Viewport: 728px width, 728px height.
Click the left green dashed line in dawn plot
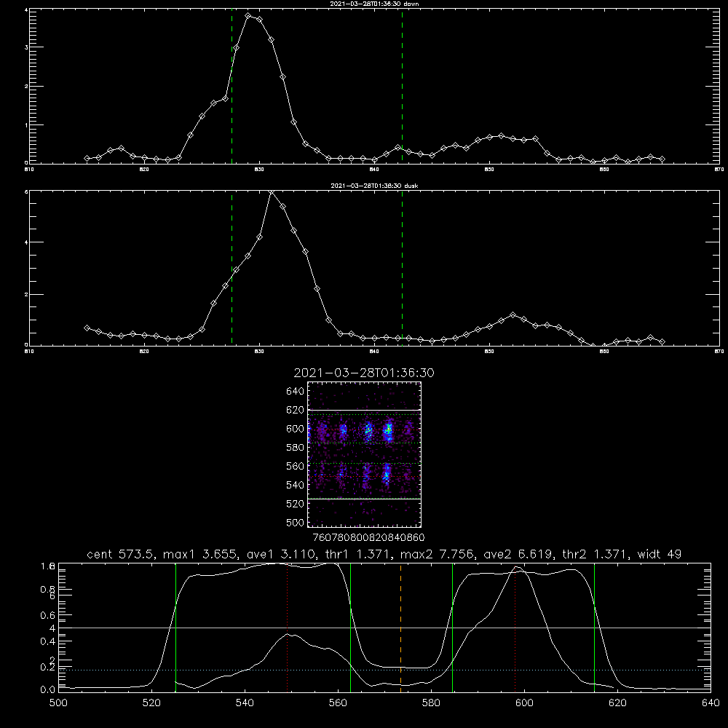coord(232,86)
